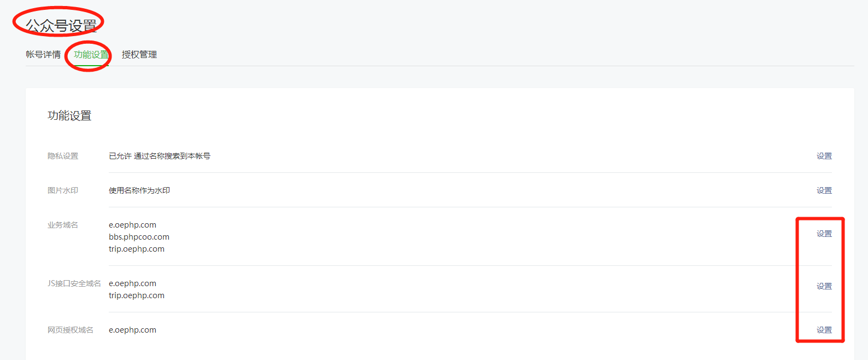Click the 图片水印 row label
This screenshot has height=360, width=868.
click(63, 190)
